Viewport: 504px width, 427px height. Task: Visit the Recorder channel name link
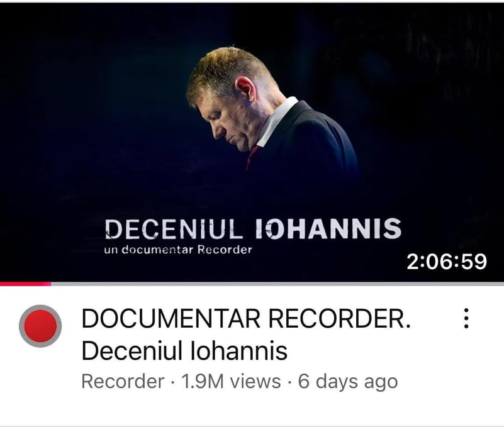click(x=123, y=381)
